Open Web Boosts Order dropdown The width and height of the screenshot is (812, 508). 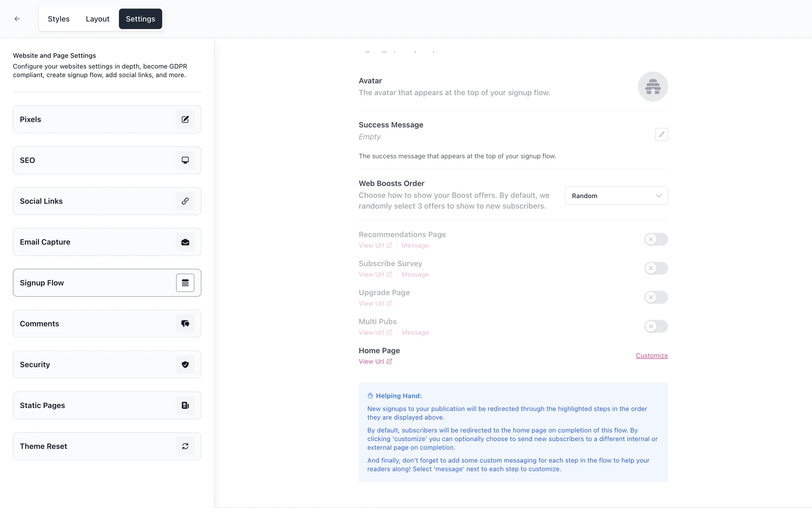coord(616,196)
